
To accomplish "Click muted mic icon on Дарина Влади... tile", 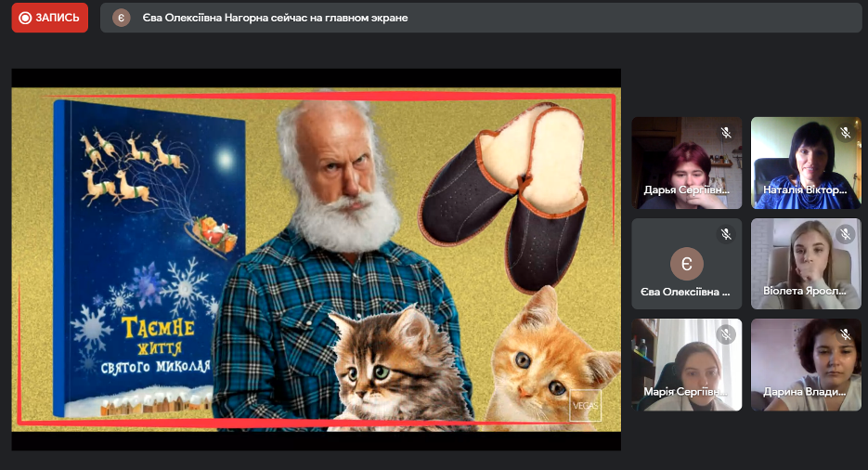I will pyautogui.click(x=845, y=334).
